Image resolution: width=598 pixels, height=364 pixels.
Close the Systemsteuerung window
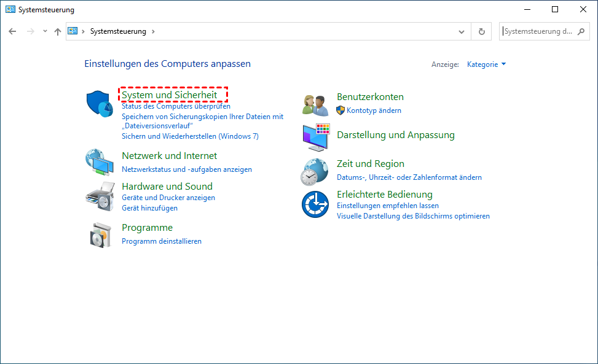(x=583, y=10)
